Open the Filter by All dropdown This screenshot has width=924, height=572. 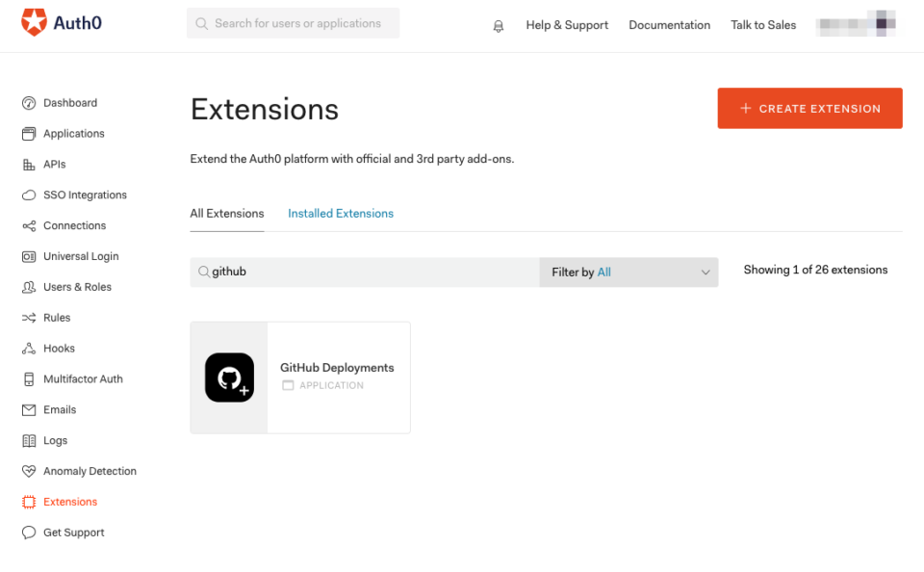(x=628, y=273)
